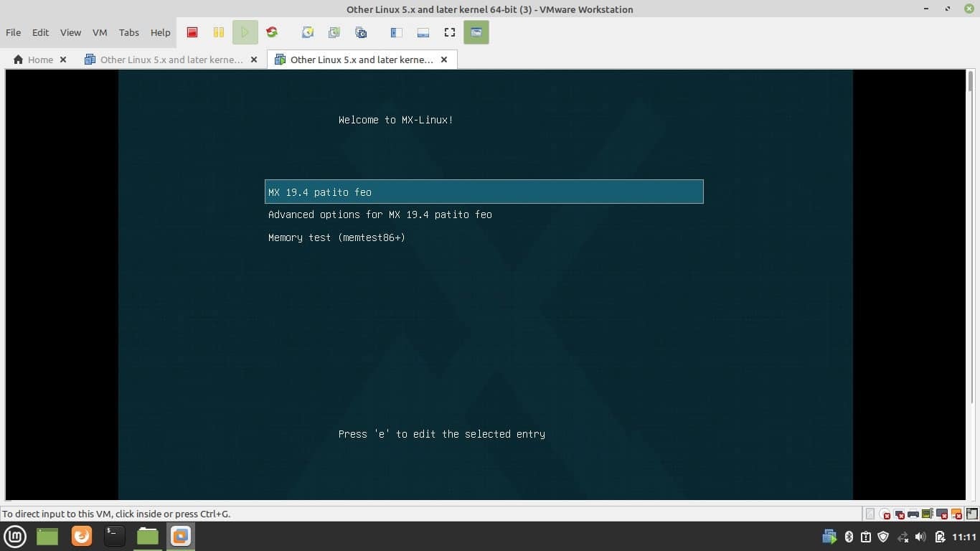
Task: Select the MX 19.4 patito feo boot entry
Action: click(x=484, y=192)
